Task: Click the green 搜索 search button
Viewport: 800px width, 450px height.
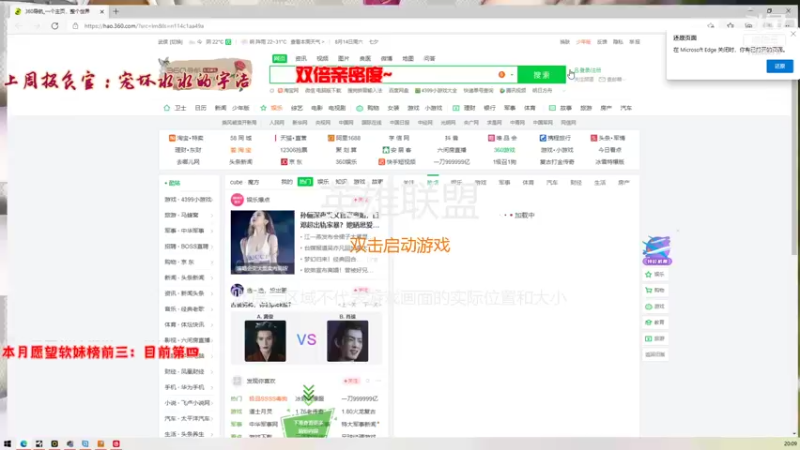Action: 541,75
